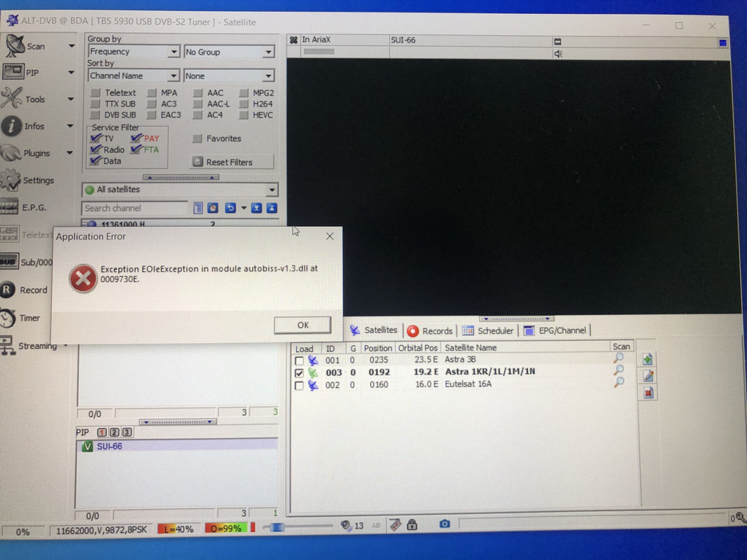The width and height of the screenshot is (747, 560).
Task: Switch to the EPG/Channel tab
Action: (555, 330)
